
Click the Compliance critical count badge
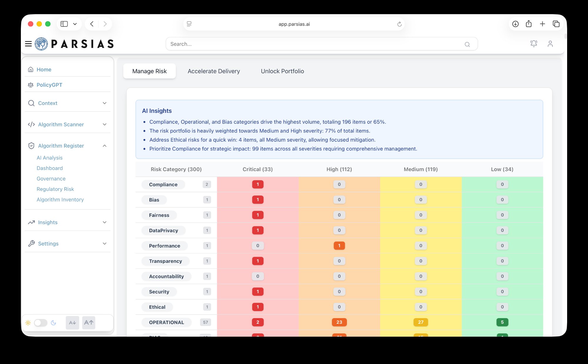[x=258, y=184]
